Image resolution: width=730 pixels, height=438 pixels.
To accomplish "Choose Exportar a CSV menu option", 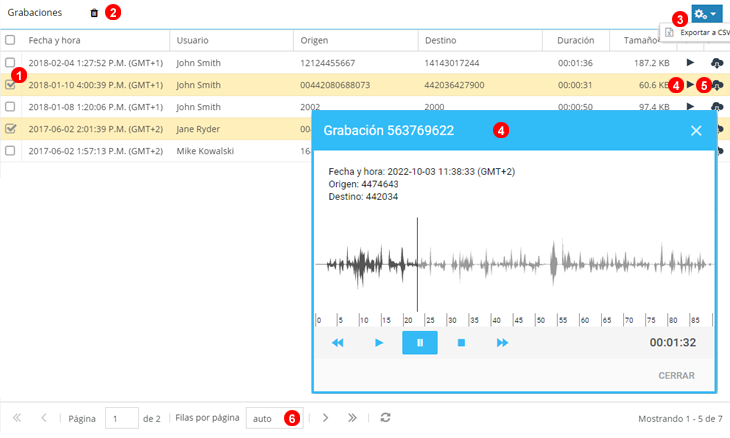I will pyautogui.click(x=698, y=33).
